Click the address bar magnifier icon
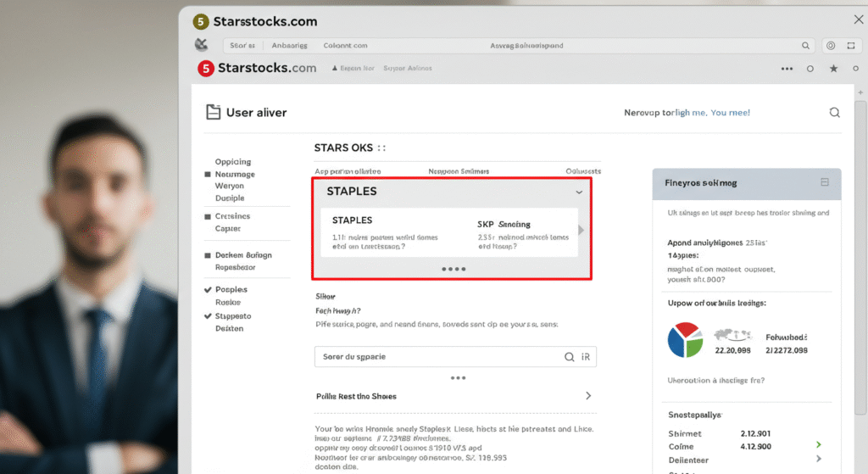This screenshot has width=868, height=474. point(805,46)
